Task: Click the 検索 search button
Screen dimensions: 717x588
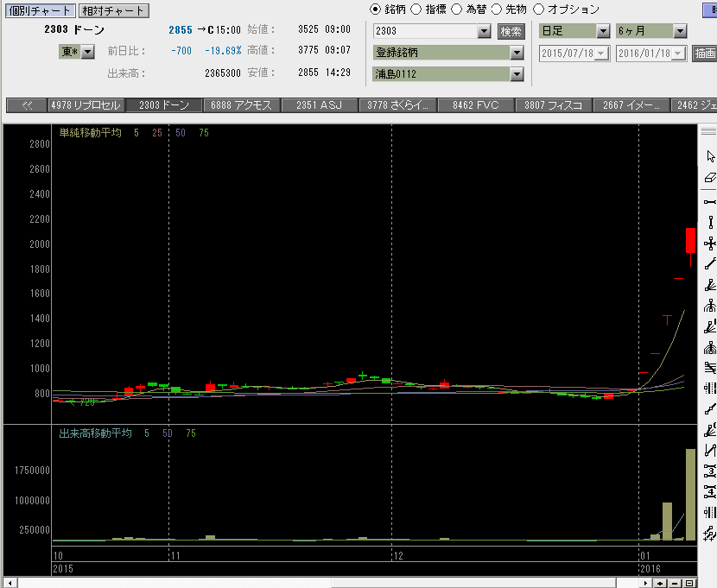Action: point(511,32)
